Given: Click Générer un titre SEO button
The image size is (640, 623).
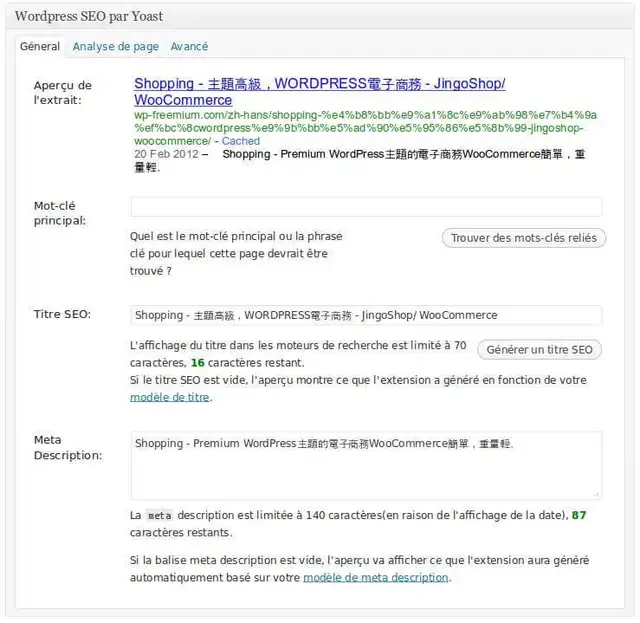Looking at the screenshot, I should [x=539, y=350].
